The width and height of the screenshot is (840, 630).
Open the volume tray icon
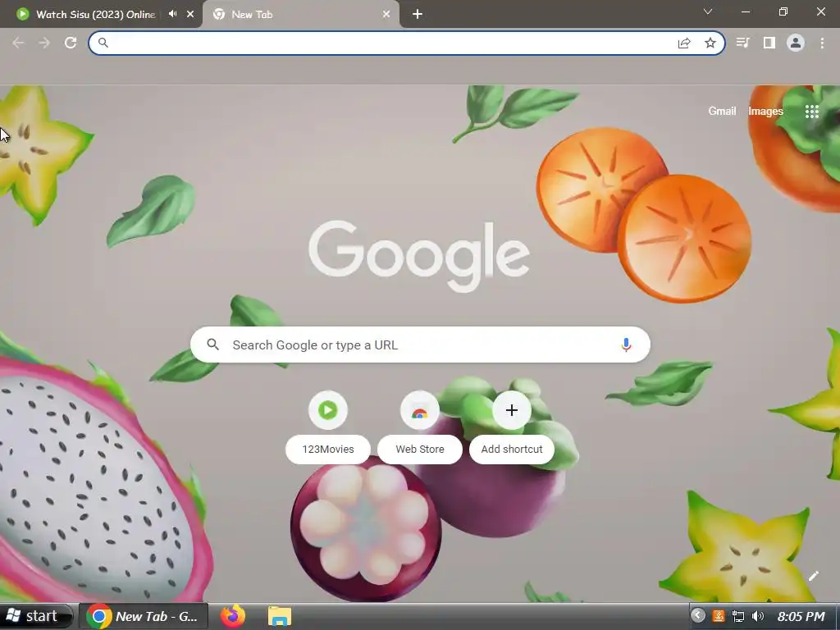pyautogui.click(x=757, y=616)
